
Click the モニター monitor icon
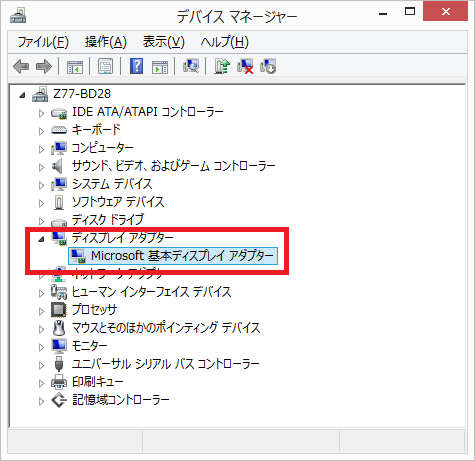[x=59, y=346]
